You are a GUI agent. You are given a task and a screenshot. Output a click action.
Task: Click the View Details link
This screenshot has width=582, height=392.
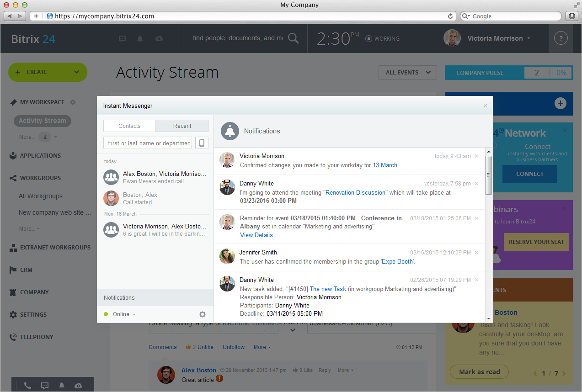[x=256, y=235]
